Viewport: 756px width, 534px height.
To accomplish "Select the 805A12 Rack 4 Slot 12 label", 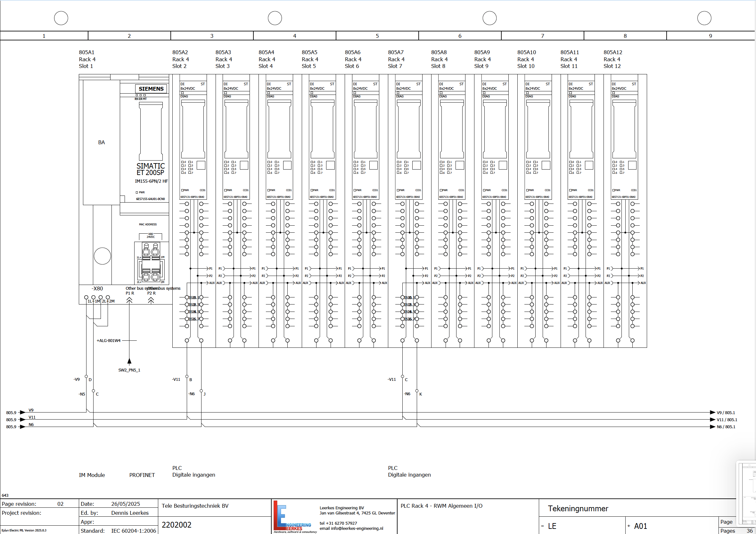I will (612, 59).
